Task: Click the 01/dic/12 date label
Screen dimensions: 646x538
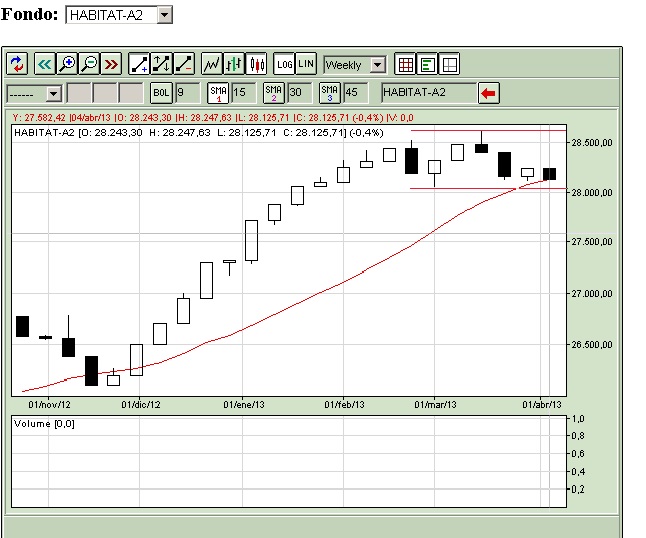Action: 140,405
